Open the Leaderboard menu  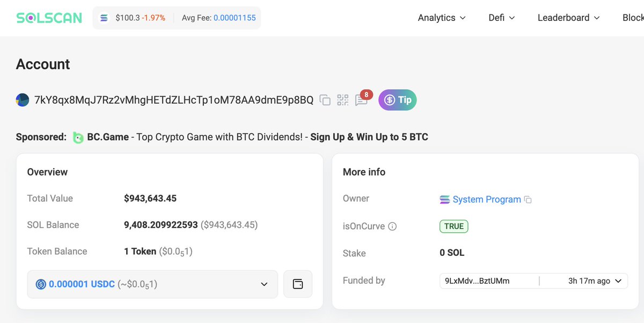(569, 18)
